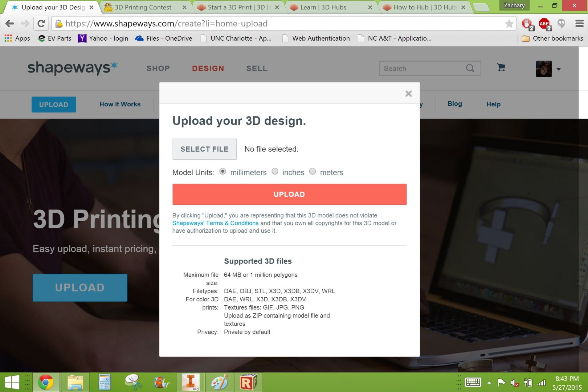Open the Chrome hamburger menu
Viewport: 588px width, 392px height.
[579, 24]
